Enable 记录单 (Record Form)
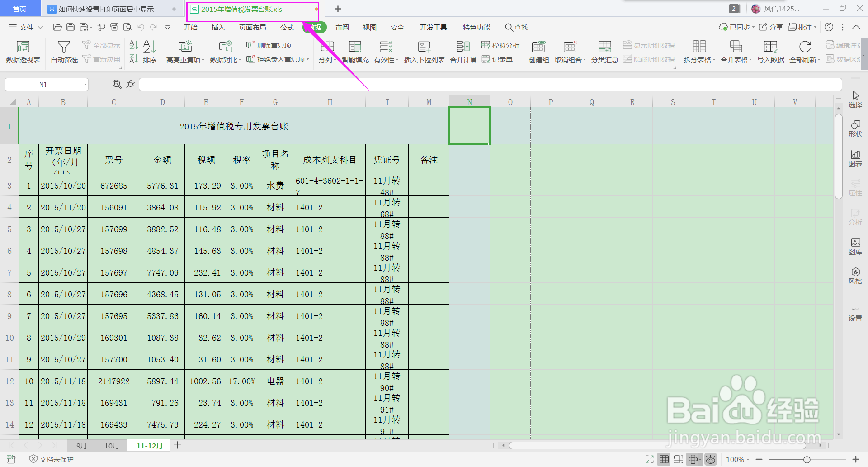868x467 pixels. 497,59
